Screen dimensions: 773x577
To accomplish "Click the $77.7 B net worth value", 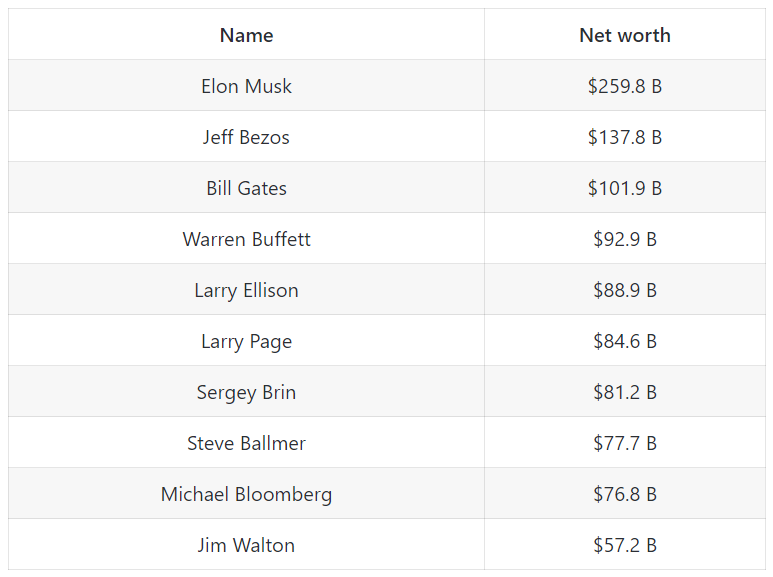I will coord(625,443).
